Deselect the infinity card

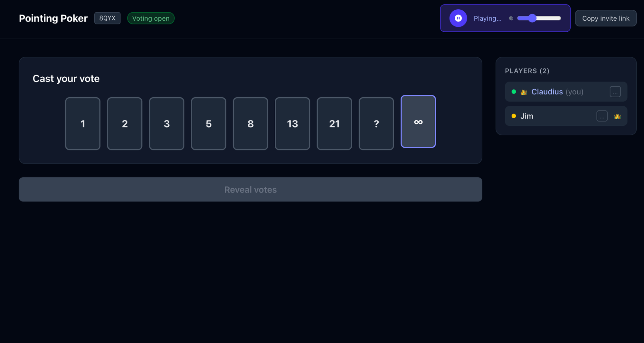[418, 122]
